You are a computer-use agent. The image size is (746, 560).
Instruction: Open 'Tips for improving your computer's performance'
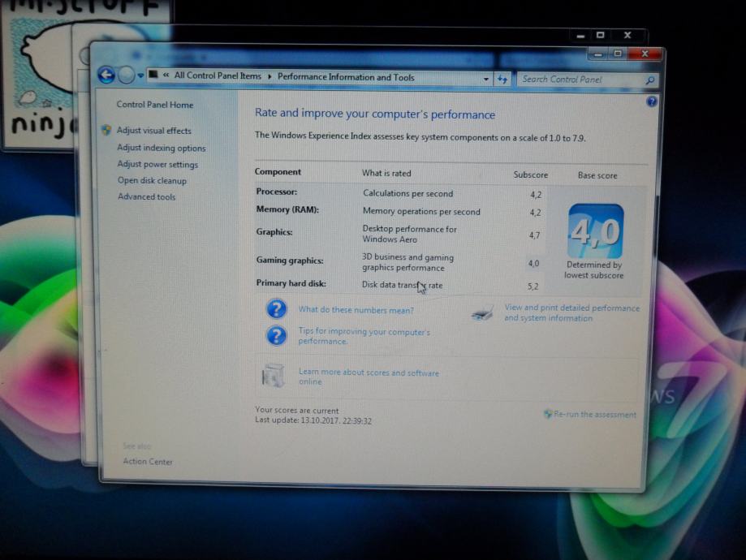click(364, 336)
